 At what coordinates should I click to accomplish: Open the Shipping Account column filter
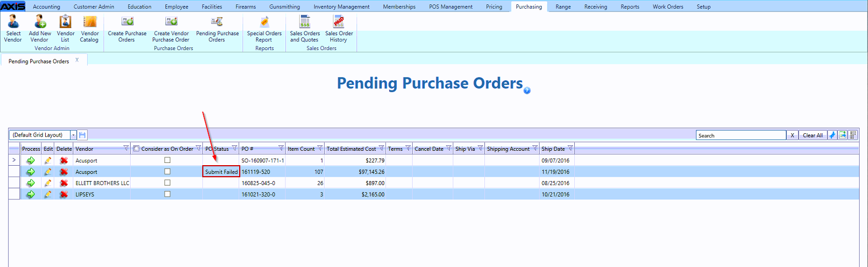coord(535,148)
